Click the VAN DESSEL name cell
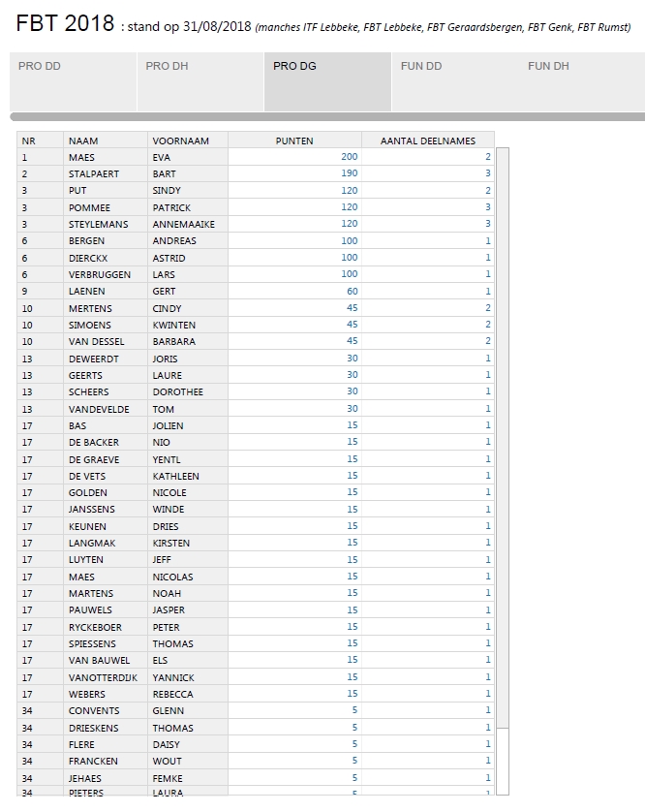Viewport: 645px width, 812px height. (x=106, y=341)
